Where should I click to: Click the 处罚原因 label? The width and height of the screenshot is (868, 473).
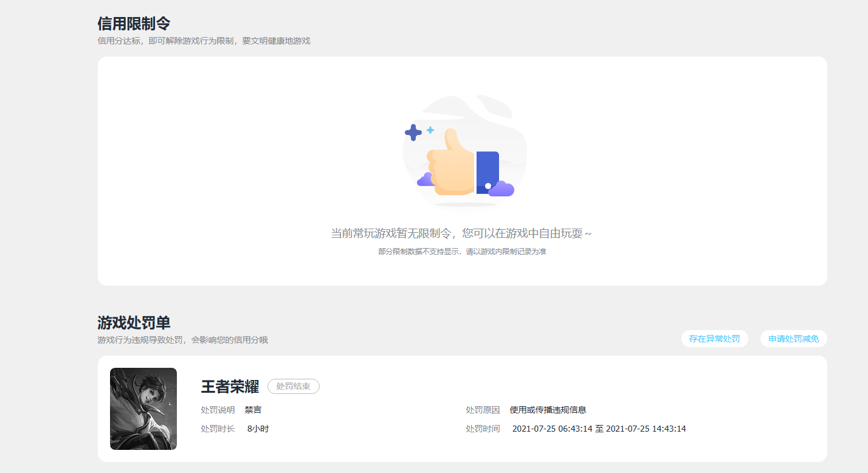(483, 410)
